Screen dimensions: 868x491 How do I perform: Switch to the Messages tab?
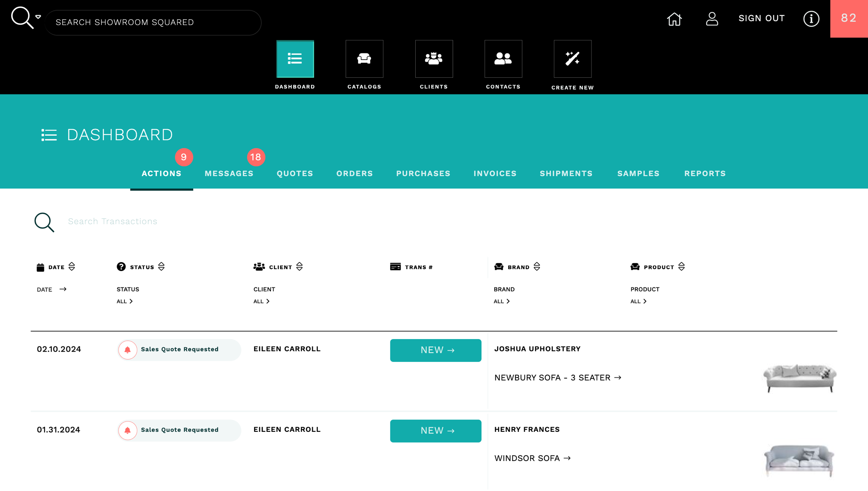229,173
